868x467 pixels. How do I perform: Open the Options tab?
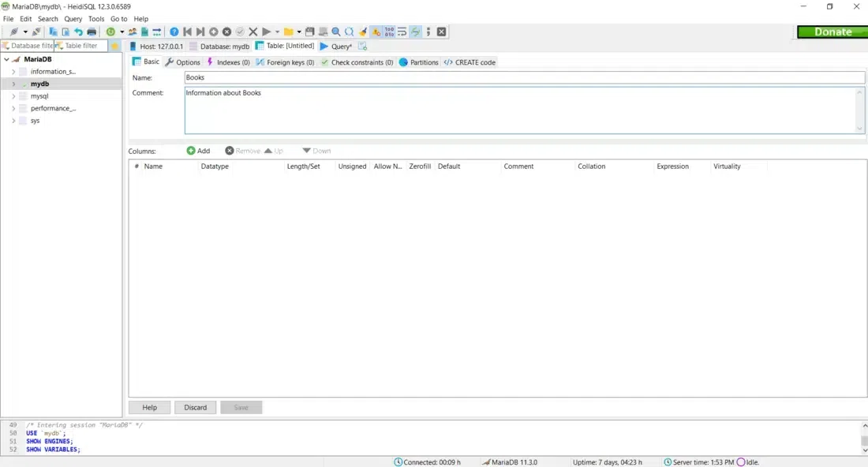(x=183, y=62)
